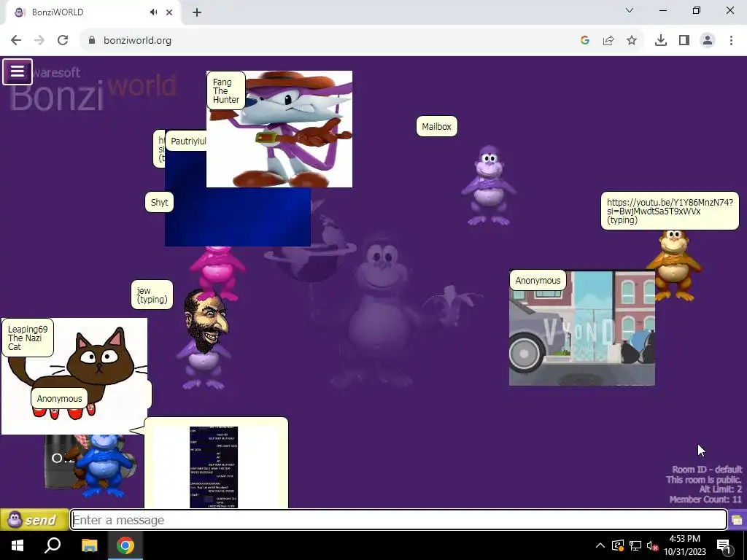Viewport: 747px width, 560px height.
Task: Toggle the Chrome side panel
Action: pos(684,41)
